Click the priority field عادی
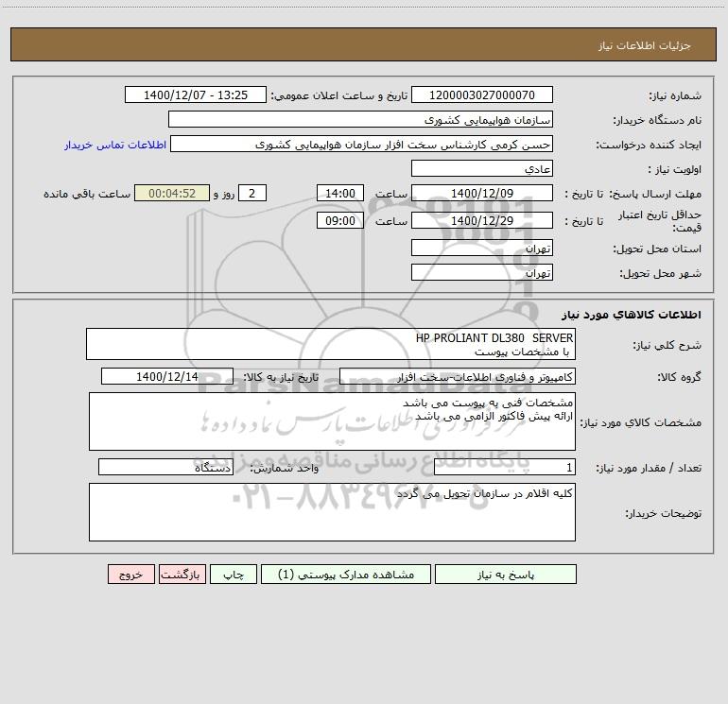Viewport: 728px width, 704px height. click(482, 168)
